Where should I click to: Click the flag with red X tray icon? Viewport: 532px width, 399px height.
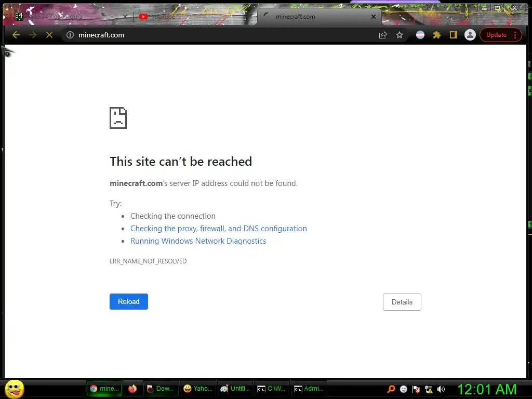pos(416,389)
